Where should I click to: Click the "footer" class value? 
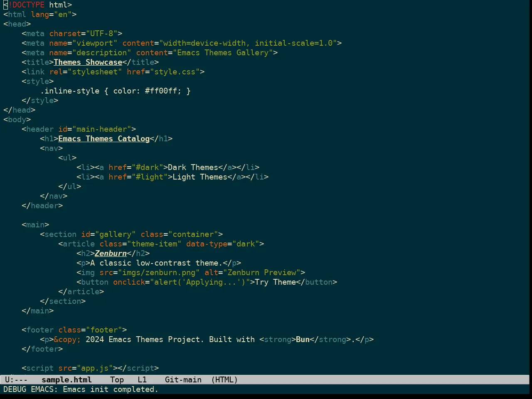104,330
